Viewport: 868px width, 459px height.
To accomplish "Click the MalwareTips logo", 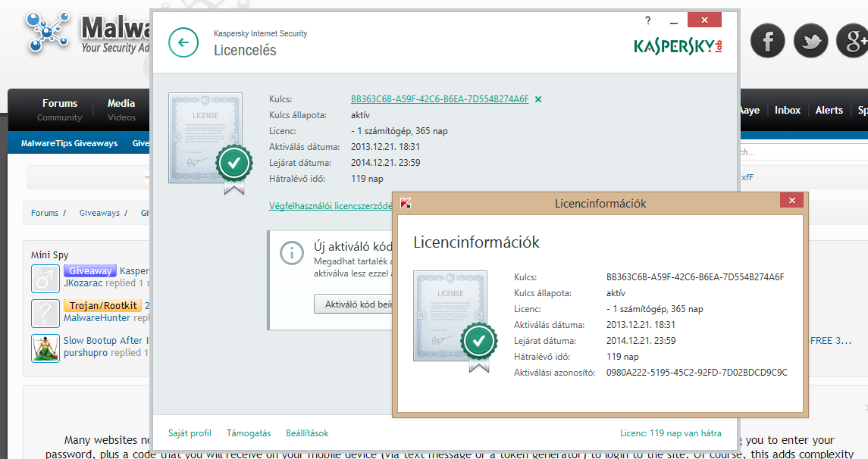I will [x=87, y=33].
